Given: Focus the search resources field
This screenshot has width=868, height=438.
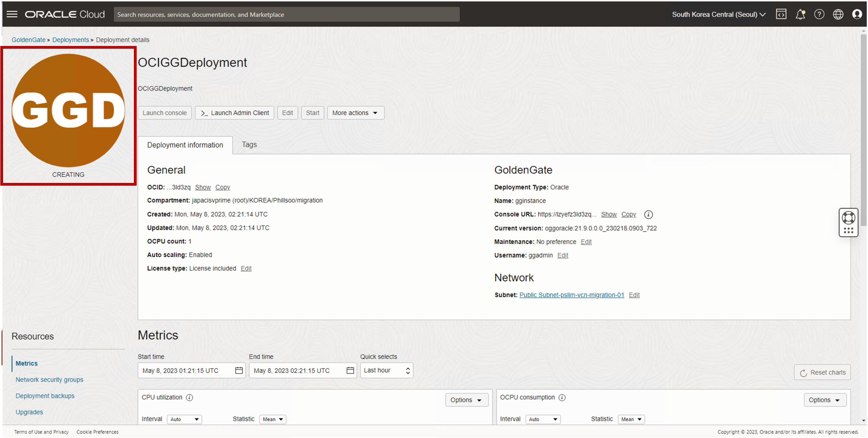Looking at the screenshot, I should [x=287, y=14].
